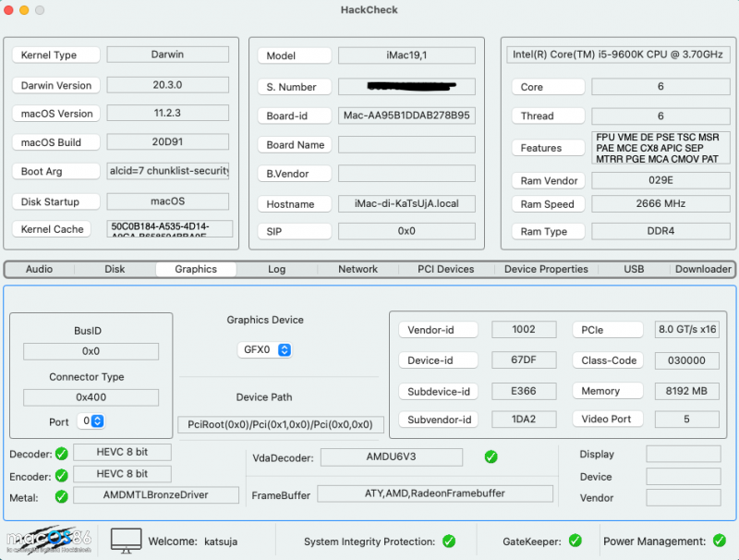Click the Device-id value 67DF
Image resolution: width=739 pixels, height=560 pixels.
point(524,359)
